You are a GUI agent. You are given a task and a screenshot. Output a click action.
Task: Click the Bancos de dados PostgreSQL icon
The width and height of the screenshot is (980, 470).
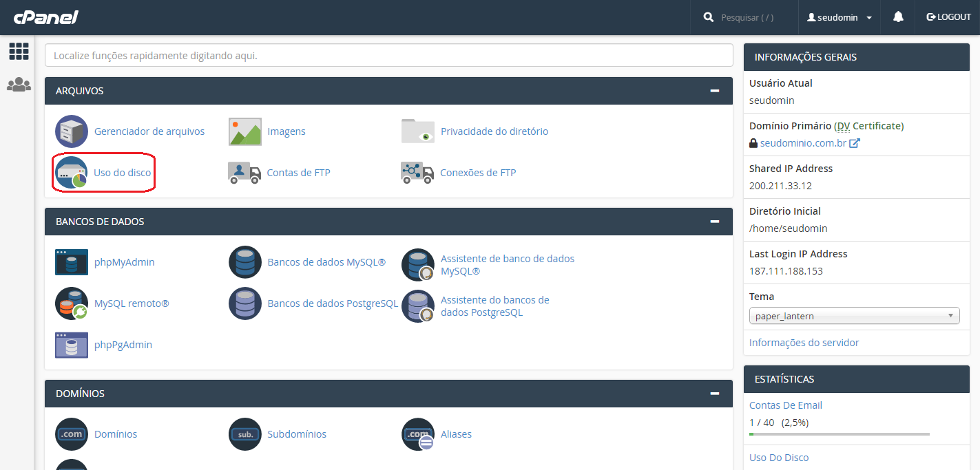point(245,303)
